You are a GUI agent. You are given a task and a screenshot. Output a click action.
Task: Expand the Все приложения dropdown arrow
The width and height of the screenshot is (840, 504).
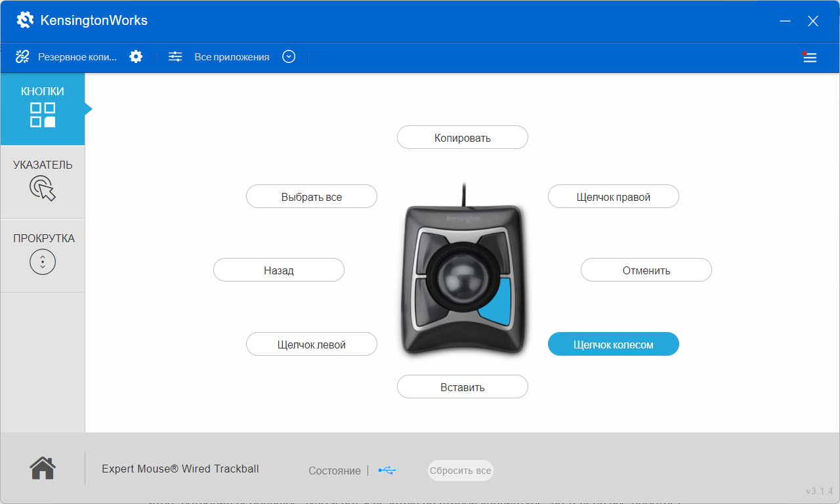coord(289,56)
